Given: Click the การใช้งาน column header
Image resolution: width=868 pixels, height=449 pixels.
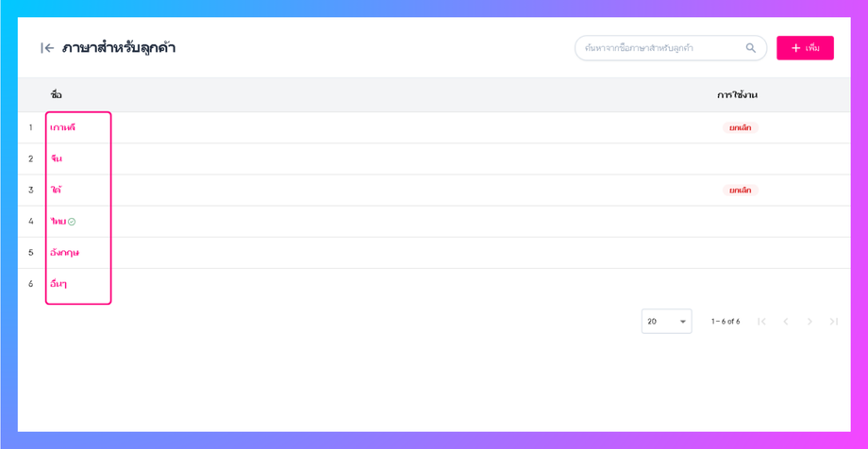Looking at the screenshot, I should coord(737,95).
